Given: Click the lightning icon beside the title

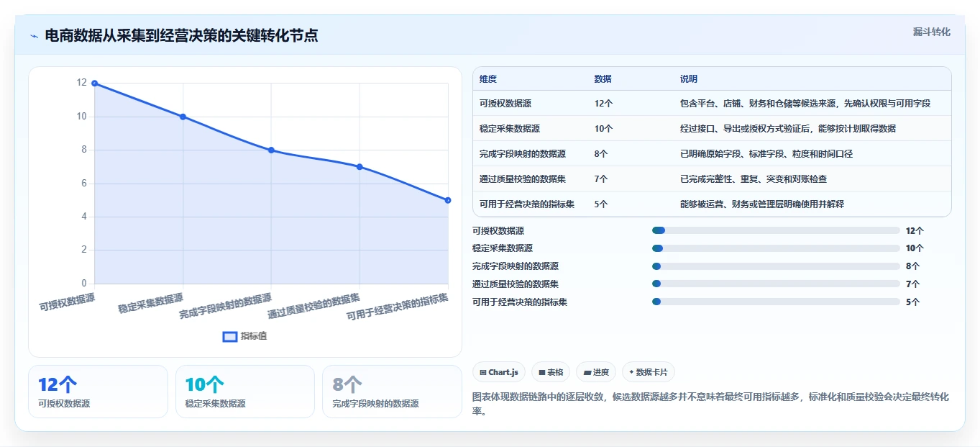Looking at the screenshot, I should (35, 36).
